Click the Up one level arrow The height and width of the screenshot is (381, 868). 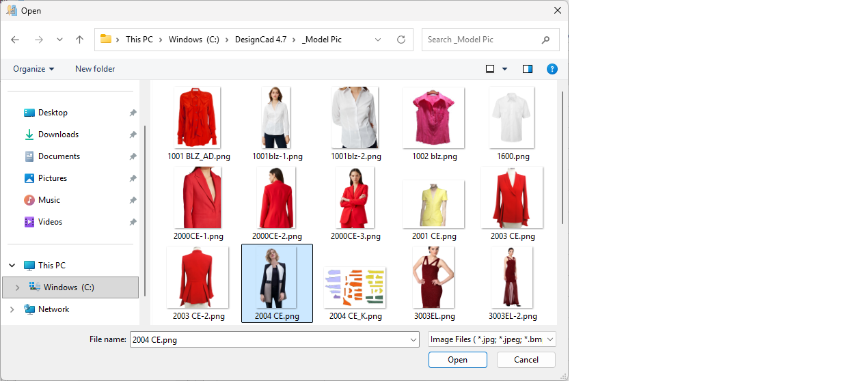[79, 40]
